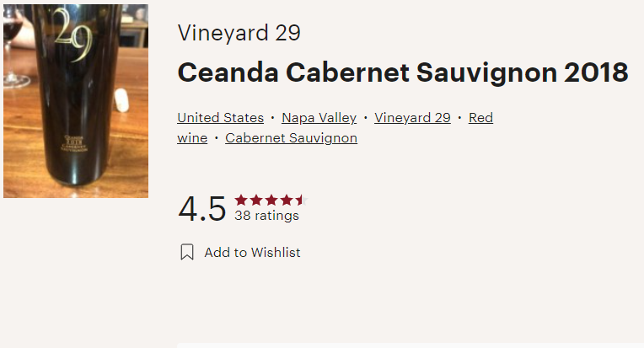The height and width of the screenshot is (348, 644).
Task: Click the white cork on the table in the photo
Action: pyautogui.click(x=121, y=100)
